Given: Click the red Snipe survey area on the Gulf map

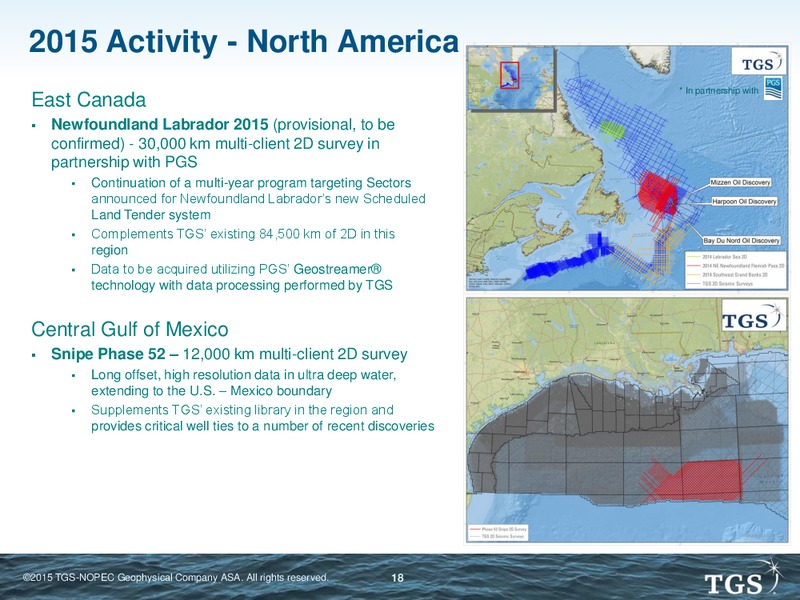Looking at the screenshot, I should pos(707,479).
